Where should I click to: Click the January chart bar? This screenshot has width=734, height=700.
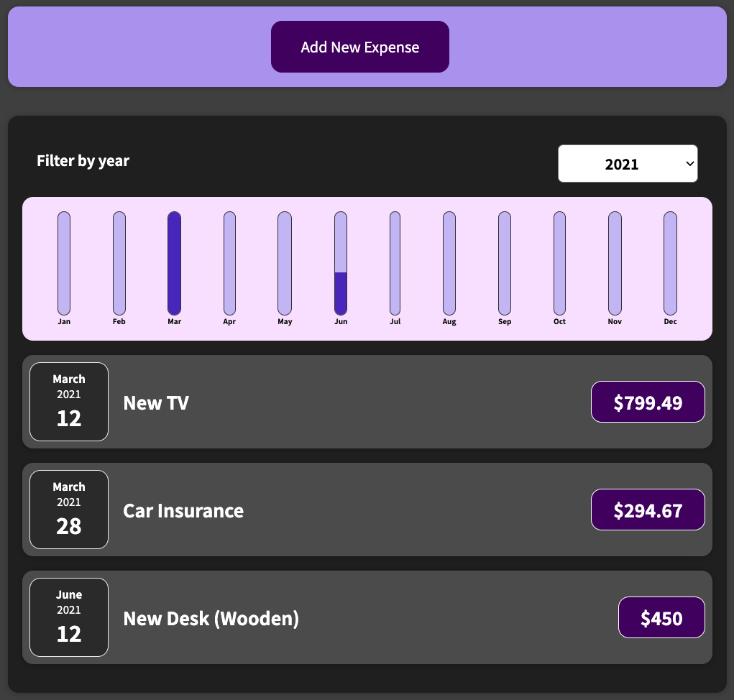[x=64, y=263]
